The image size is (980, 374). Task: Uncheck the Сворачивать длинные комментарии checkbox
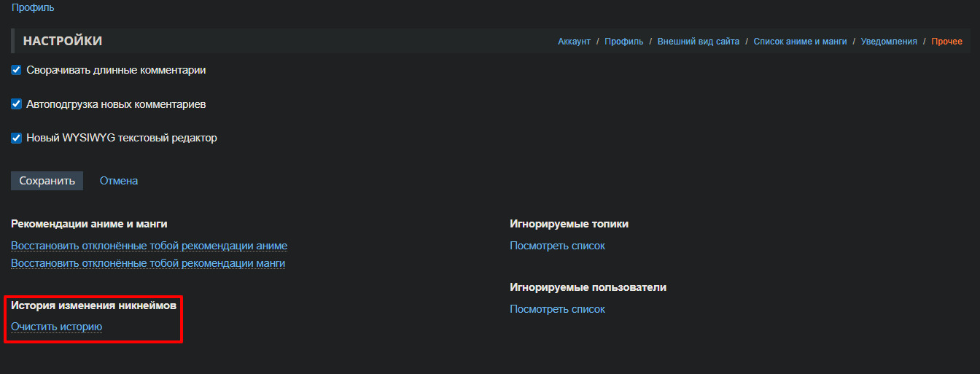tap(16, 71)
